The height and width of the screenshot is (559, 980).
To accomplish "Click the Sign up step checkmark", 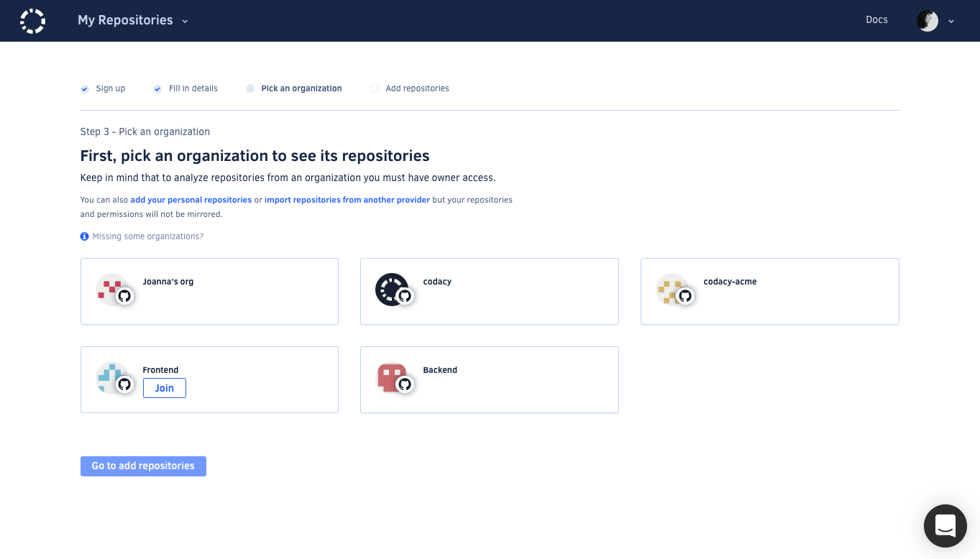I will 84,88.
